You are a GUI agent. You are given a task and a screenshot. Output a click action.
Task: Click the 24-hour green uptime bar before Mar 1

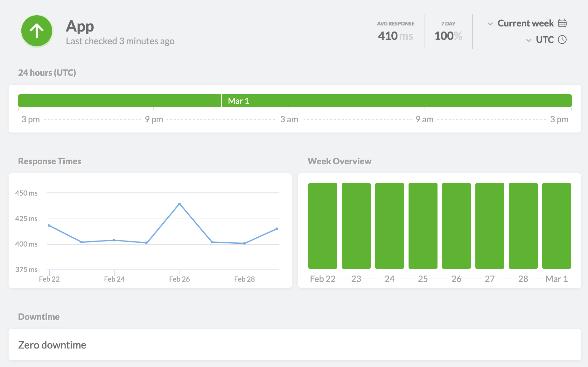[119, 101]
